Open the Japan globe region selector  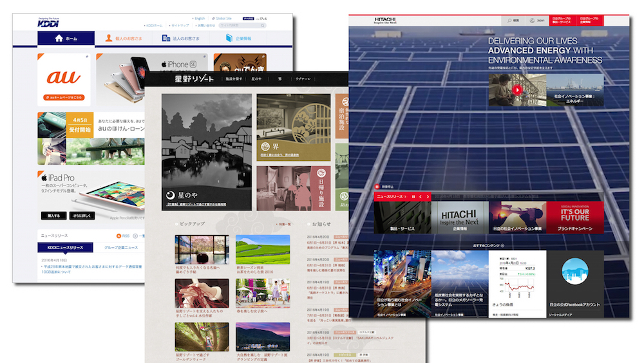point(537,21)
